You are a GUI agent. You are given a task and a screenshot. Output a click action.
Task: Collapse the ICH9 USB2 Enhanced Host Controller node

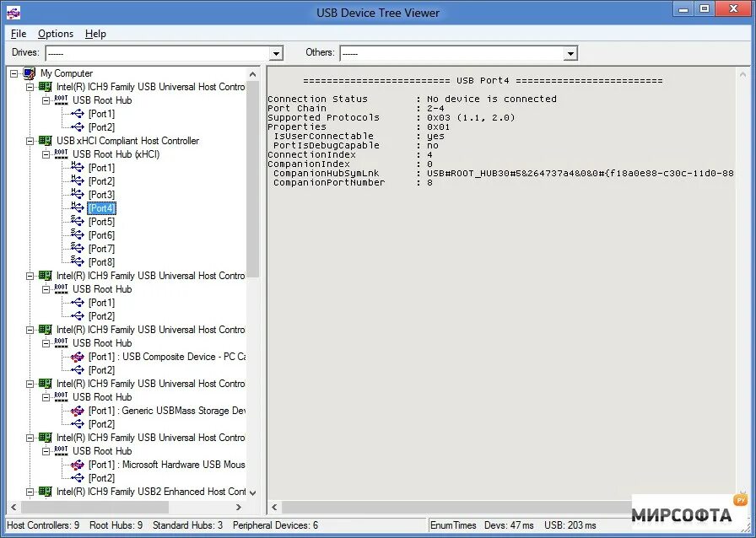click(30, 492)
